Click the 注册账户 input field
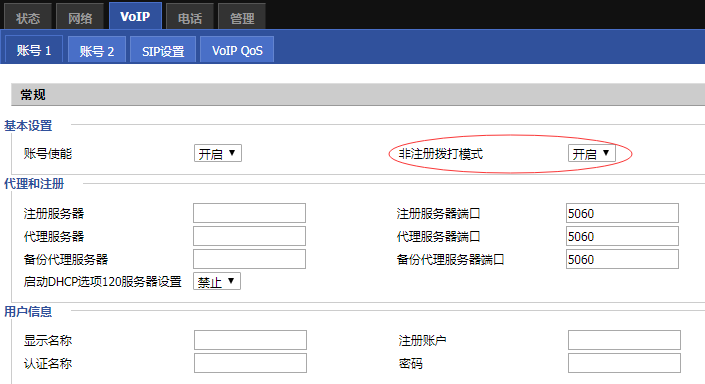 coord(624,340)
